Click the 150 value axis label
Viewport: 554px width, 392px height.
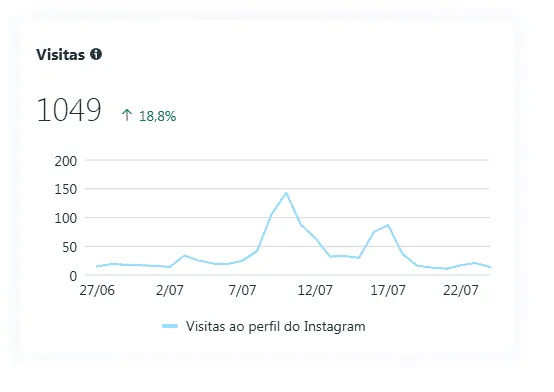pos(65,189)
